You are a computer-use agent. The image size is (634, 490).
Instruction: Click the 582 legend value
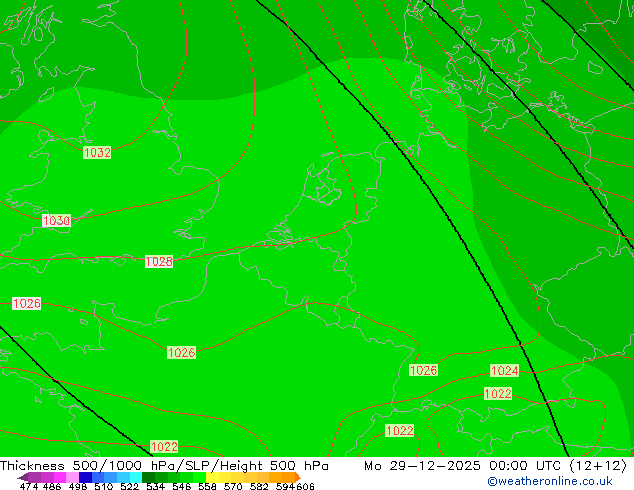click(259, 486)
